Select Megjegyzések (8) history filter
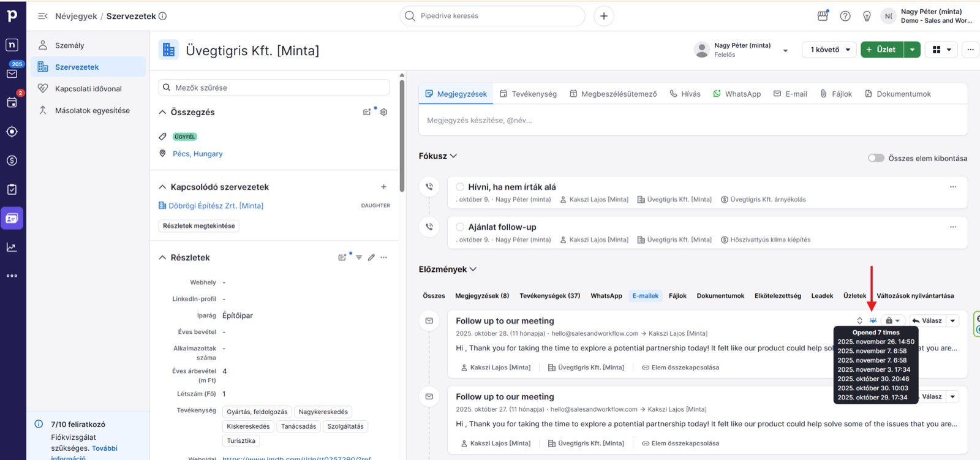Viewport: 980px width, 460px height. (x=482, y=296)
